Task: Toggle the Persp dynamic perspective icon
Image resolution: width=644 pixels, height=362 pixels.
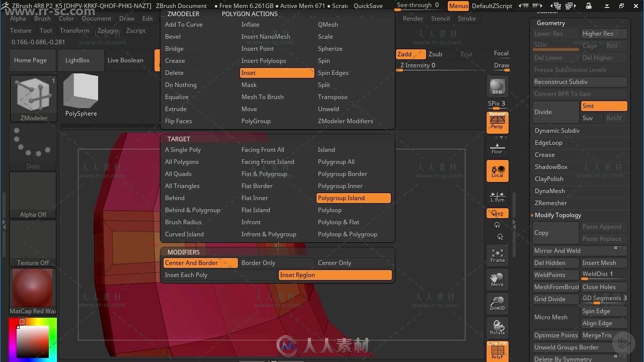Action: 497,123
